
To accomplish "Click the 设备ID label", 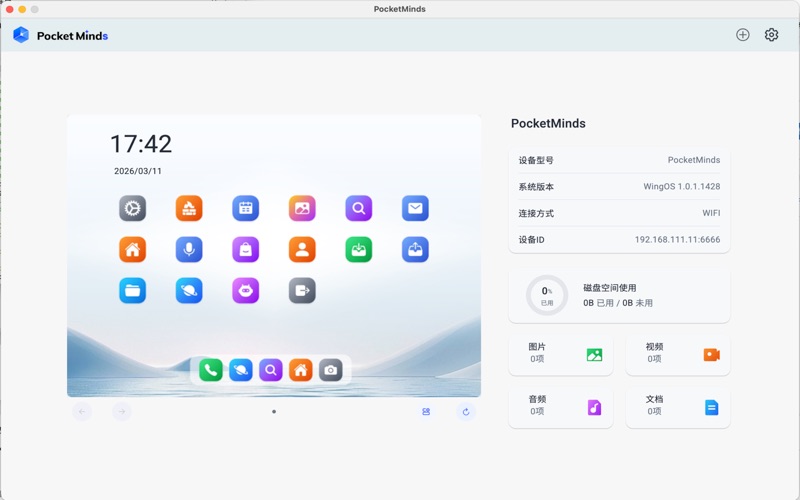I will 532,239.
